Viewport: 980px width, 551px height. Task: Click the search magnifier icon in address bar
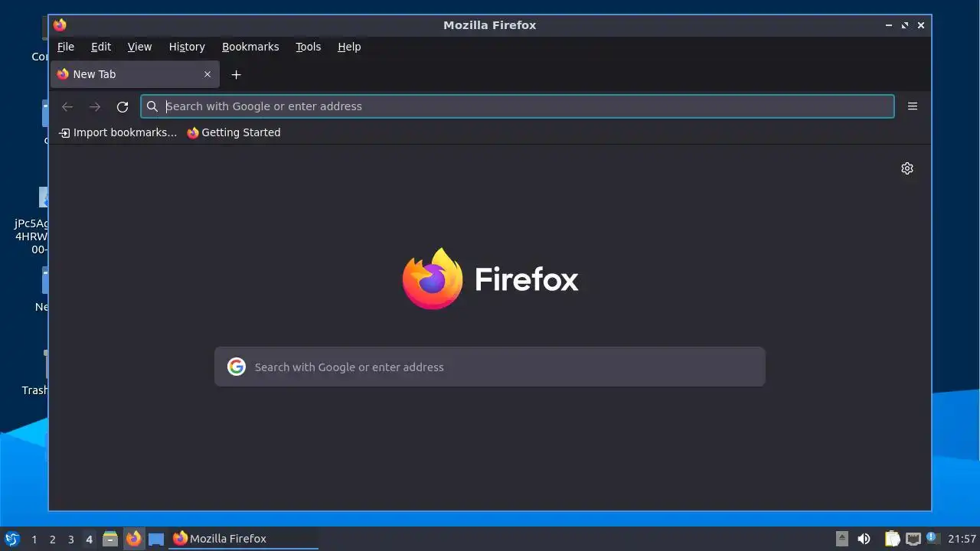pyautogui.click(x=152, y=106)
